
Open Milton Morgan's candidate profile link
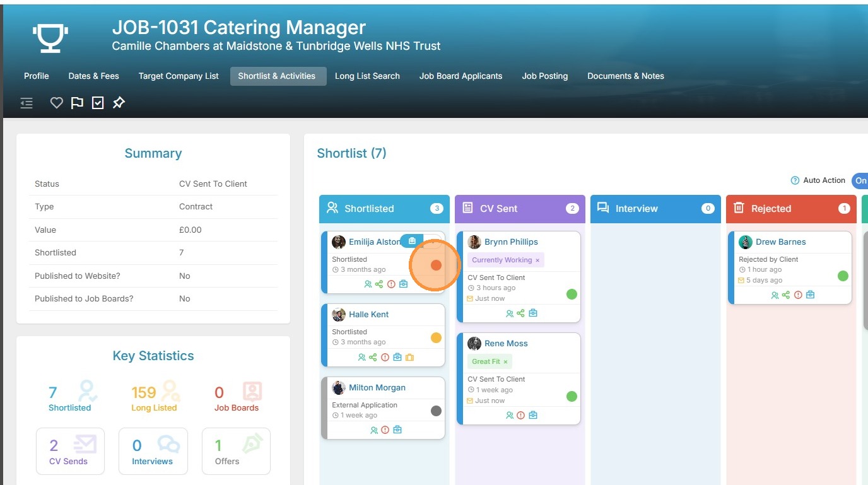click(377, 388)
